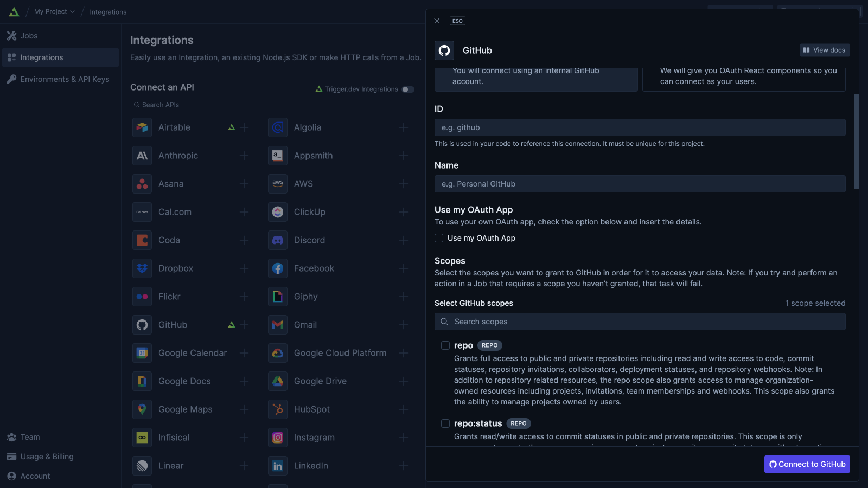
Task: Click the Connect to GitHub button
Action: (807, 464)
